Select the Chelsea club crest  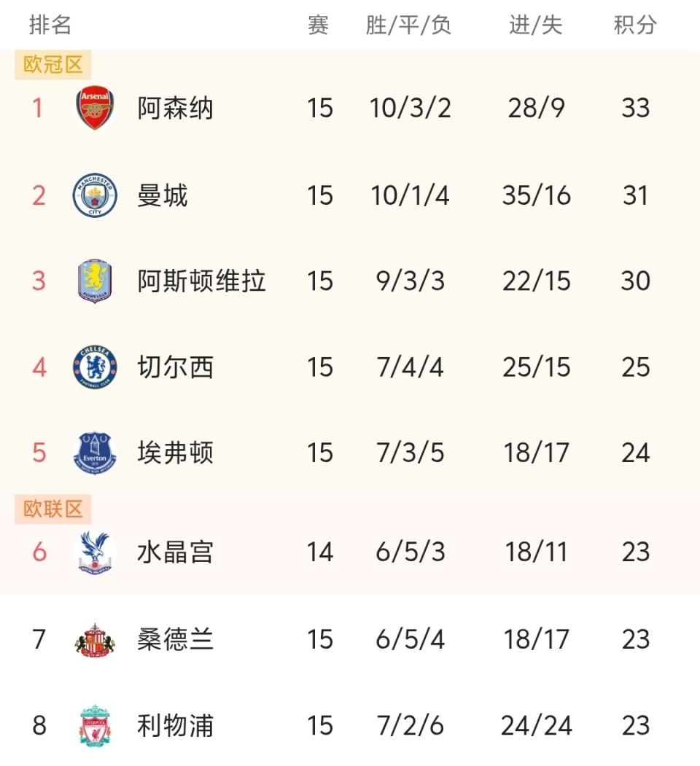coord(95,367)
